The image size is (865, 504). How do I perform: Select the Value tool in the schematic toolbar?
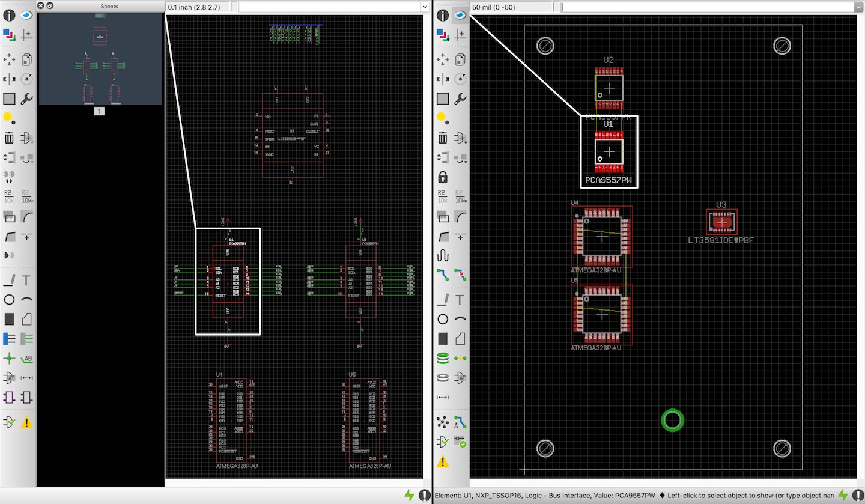(x=26, y=196)
